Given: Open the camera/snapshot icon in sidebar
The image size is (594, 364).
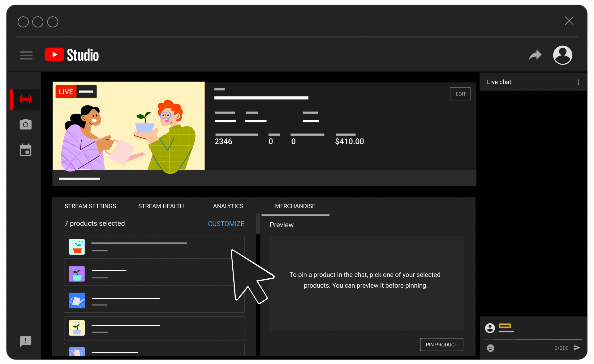Looking at the screenshot, I should pyautogui.click(x=25, y=124).
